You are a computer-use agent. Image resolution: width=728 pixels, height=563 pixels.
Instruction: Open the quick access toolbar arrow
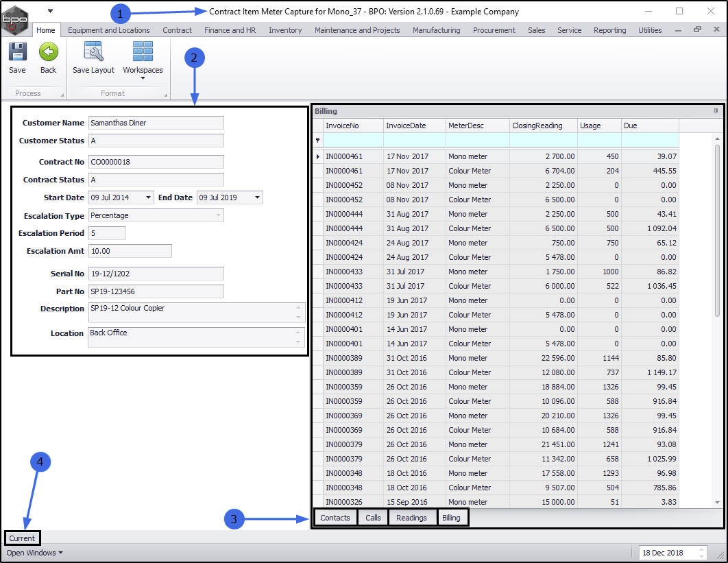(50, 11)
